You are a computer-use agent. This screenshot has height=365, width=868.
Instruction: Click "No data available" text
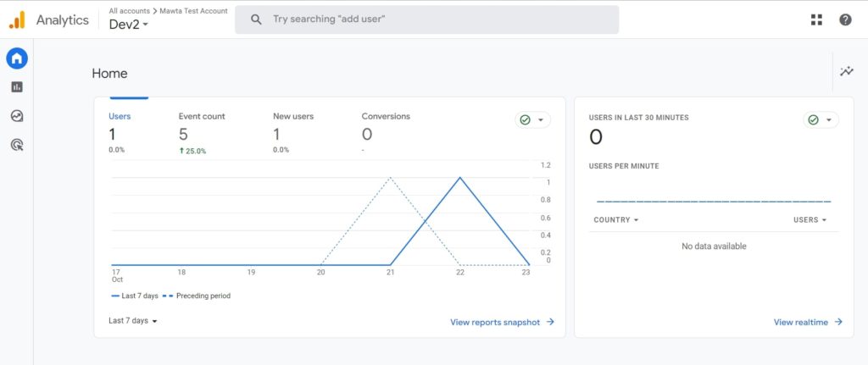coord(714,246)
